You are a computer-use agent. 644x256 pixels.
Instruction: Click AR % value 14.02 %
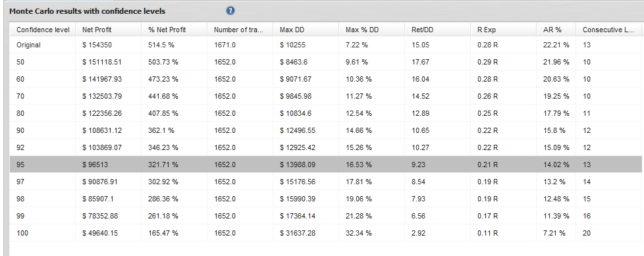[556, 165]
